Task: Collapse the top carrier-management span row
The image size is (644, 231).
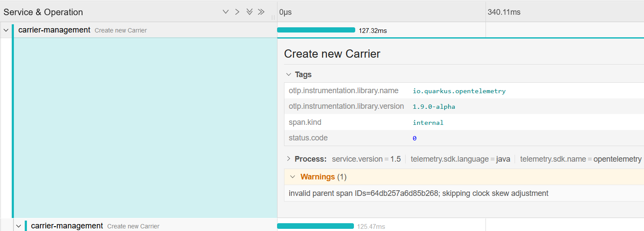Action: (6, 30)
